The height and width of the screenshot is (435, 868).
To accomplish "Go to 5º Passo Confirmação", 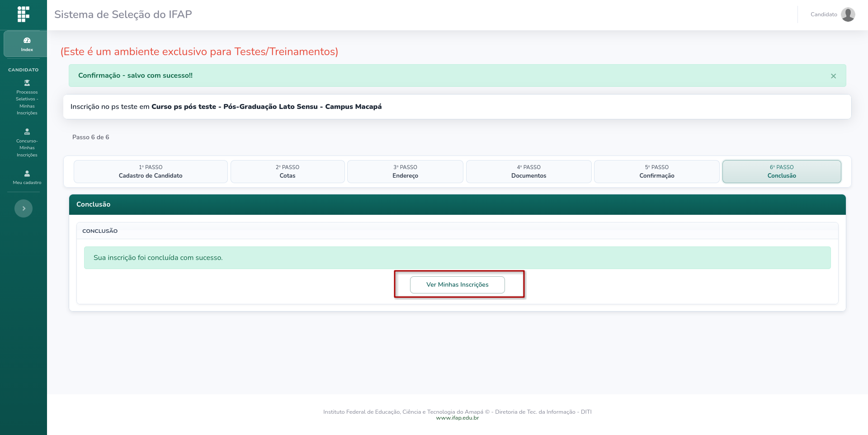I will click(x=656, y=171).
